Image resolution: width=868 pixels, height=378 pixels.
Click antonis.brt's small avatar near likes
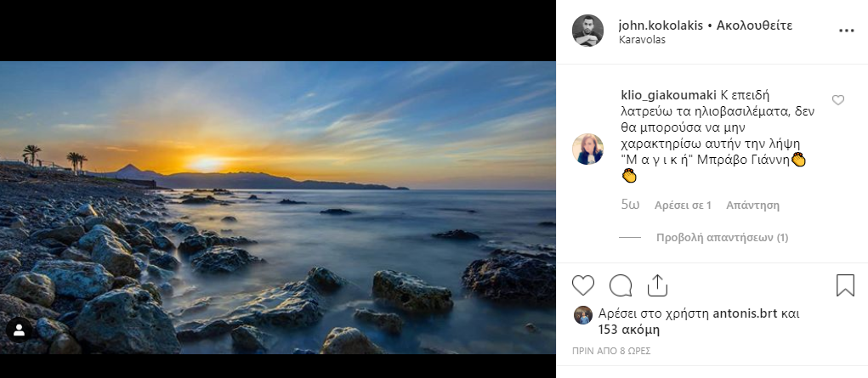(583, 315)
